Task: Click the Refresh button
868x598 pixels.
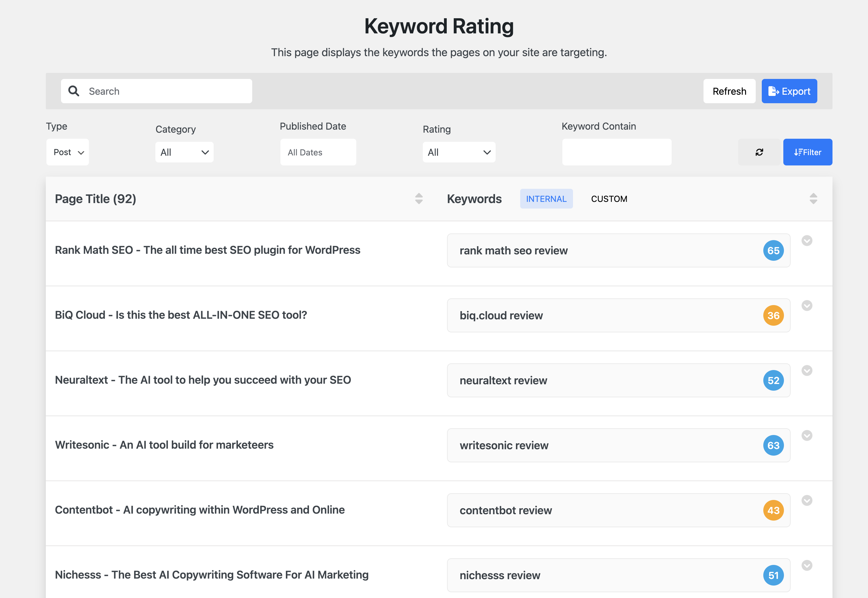Action: [x=729, y=91]
